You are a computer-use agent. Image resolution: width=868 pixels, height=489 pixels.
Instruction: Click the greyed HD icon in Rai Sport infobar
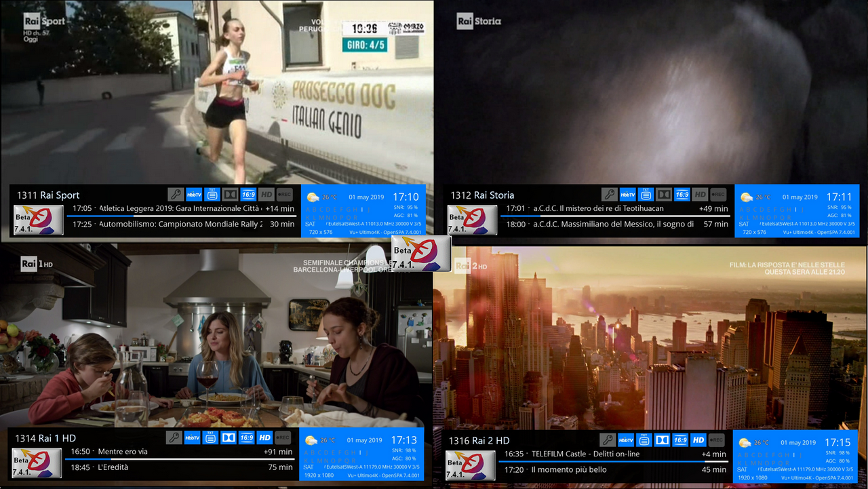point(266,195)
